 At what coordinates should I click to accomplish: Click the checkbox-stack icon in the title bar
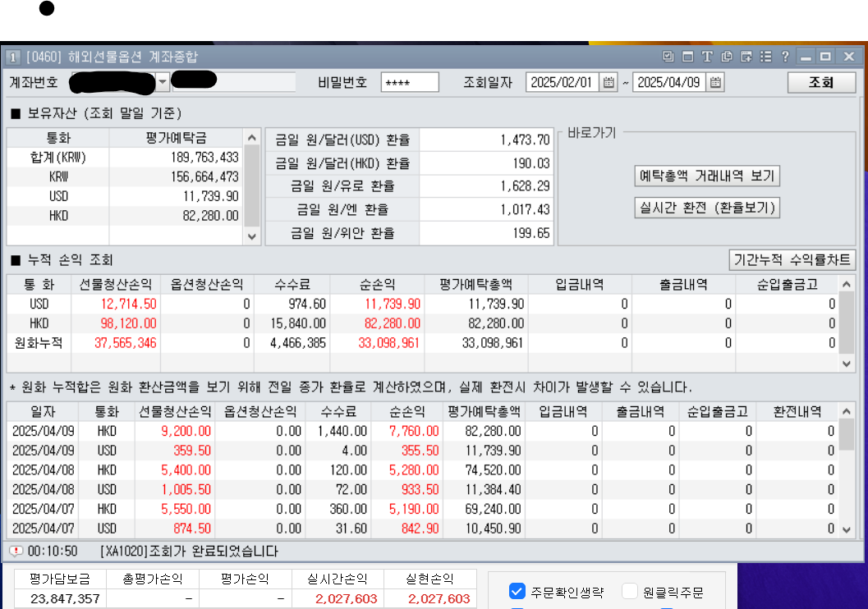coord(668,57)
